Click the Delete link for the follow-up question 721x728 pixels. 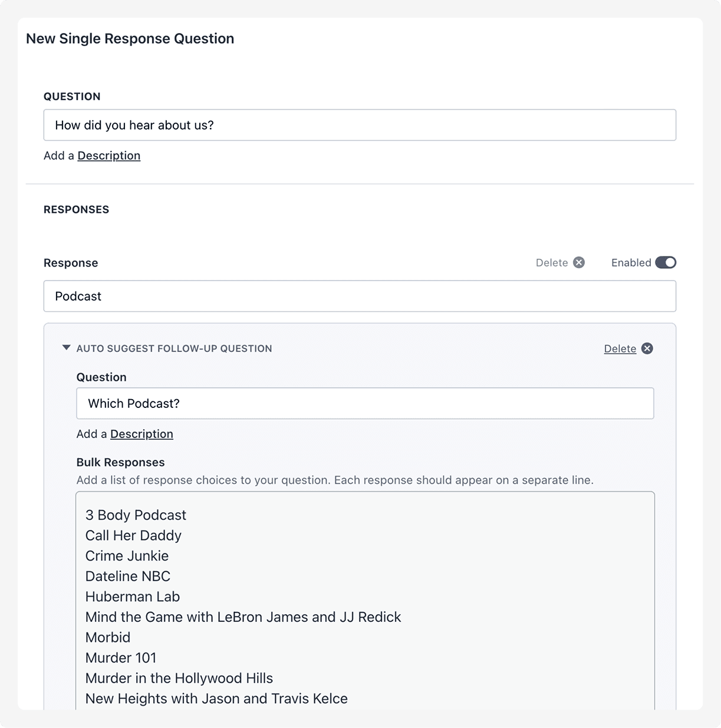pos(620,348)
